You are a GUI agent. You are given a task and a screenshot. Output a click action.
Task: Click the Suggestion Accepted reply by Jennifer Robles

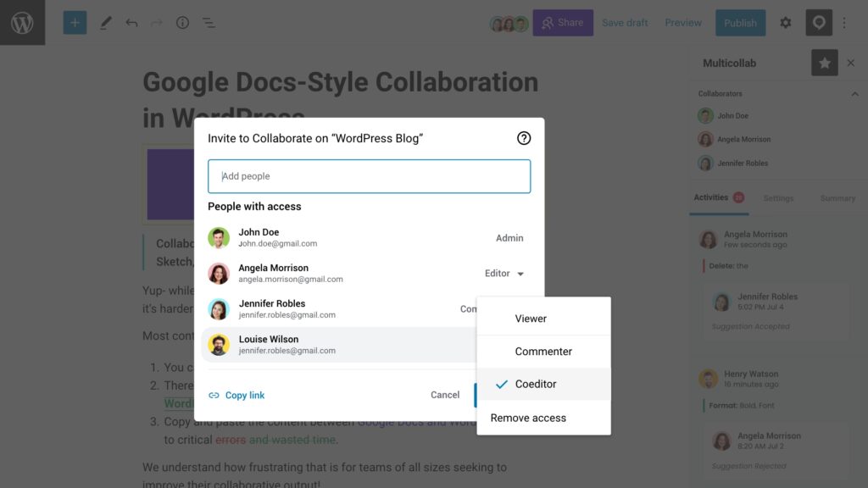(x=776, y=312)
